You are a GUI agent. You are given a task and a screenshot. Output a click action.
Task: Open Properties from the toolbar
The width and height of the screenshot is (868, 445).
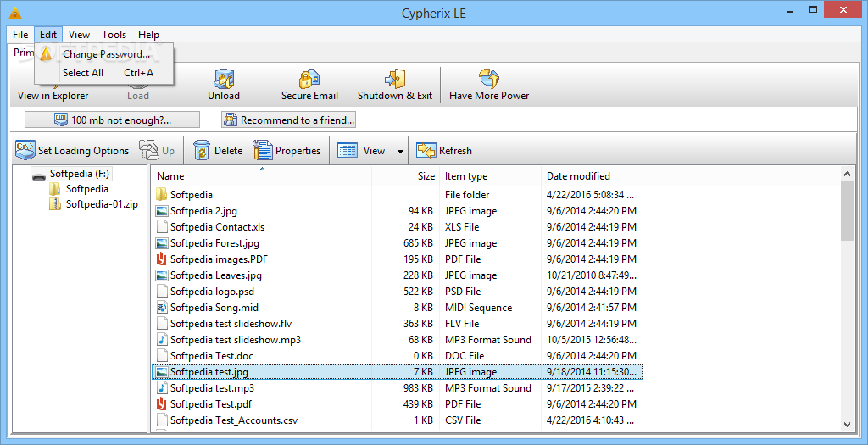pos(287,151)
